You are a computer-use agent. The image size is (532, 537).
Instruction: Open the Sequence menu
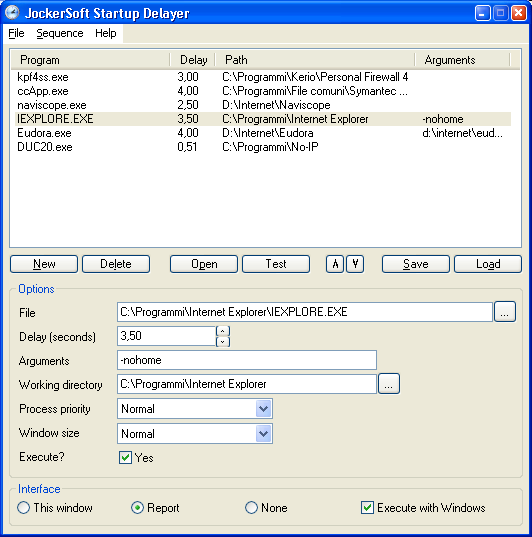[x=60, y=33]
